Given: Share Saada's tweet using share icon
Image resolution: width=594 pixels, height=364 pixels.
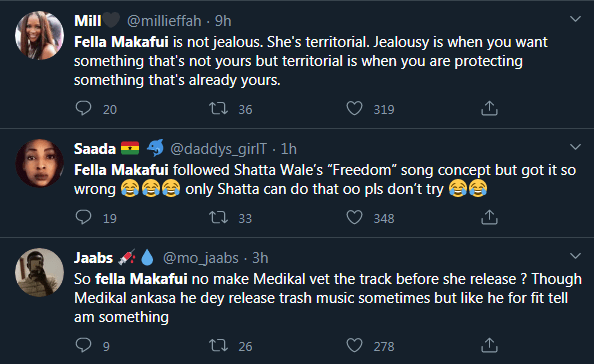Looking at the screenshot, I should pos(489,217).
